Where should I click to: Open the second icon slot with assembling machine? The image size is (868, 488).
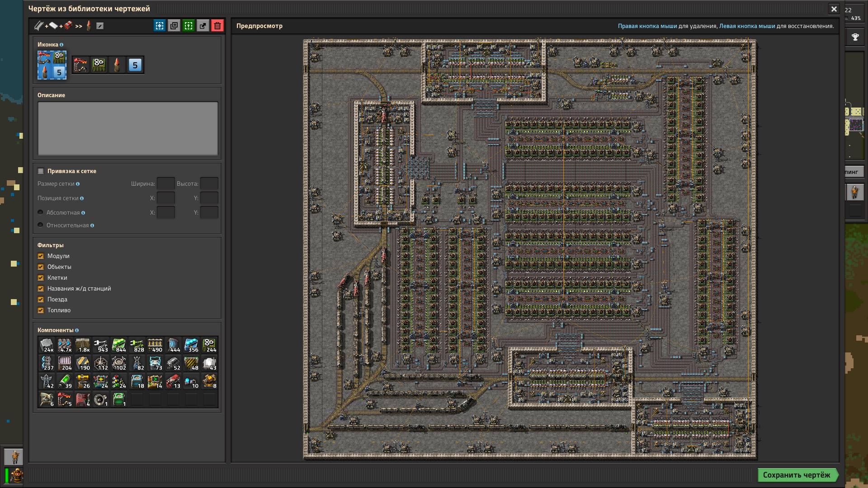click(x=99, y=65)
